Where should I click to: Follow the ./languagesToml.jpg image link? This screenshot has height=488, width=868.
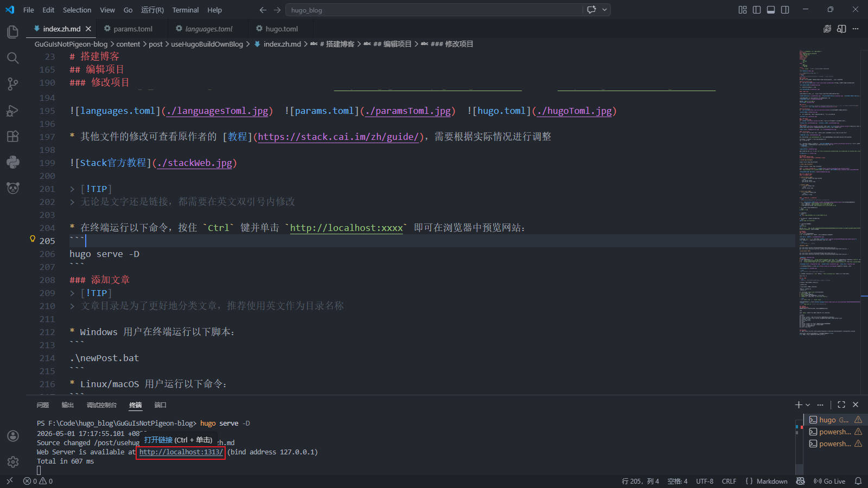[x=218, y=111]
